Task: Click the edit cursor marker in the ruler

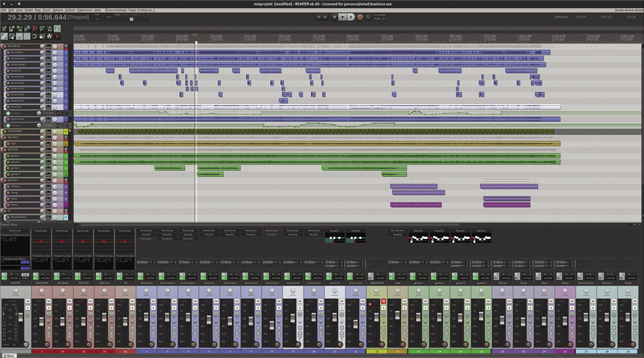Action: point(194,35)
